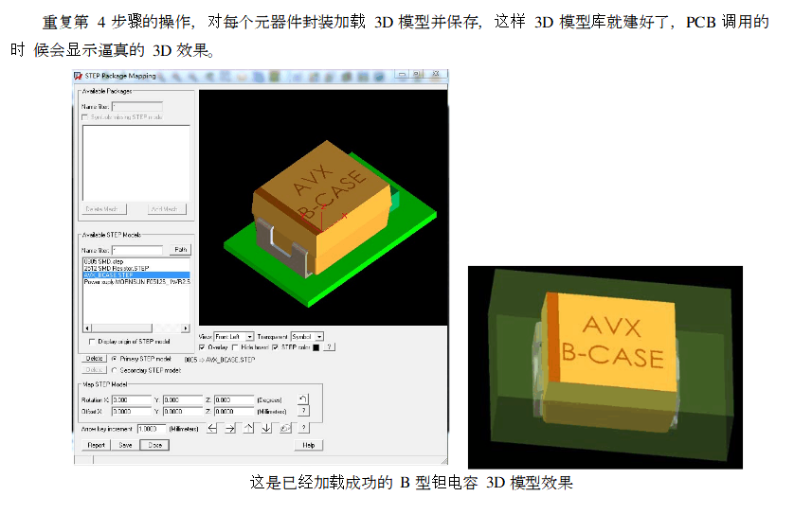Click the black STEP color swatch
812x514 pixels.
pos(316,347)
